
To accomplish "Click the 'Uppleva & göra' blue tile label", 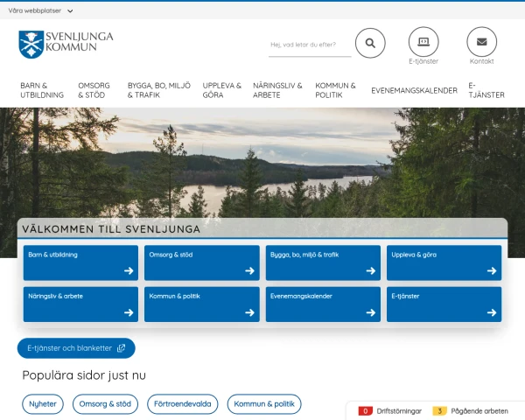I will point(414,255).
